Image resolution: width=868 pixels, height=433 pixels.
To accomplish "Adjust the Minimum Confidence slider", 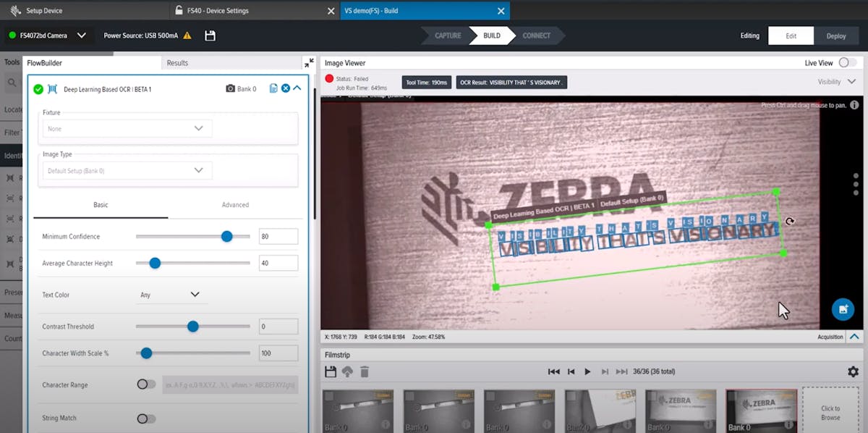I will tap(227, 236).
